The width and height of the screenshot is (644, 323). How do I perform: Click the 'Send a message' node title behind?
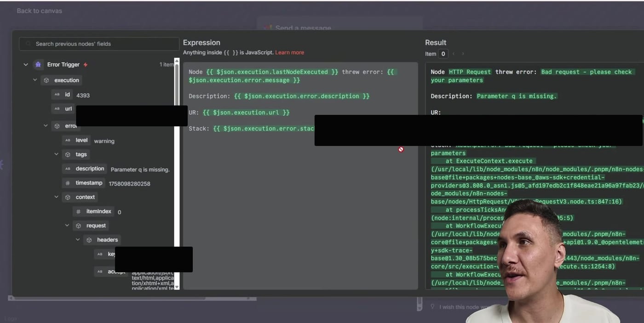(303, 28)
